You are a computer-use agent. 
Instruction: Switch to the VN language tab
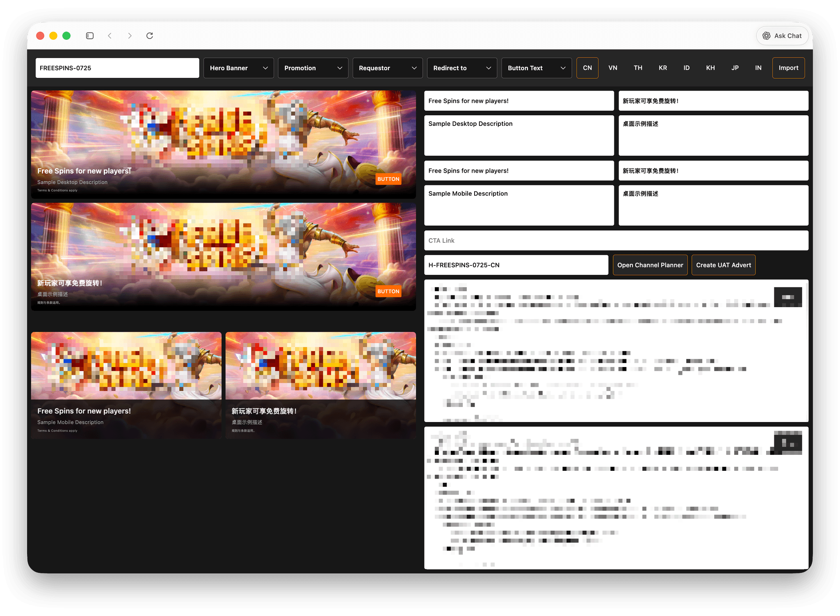click(x=613, y=68)
